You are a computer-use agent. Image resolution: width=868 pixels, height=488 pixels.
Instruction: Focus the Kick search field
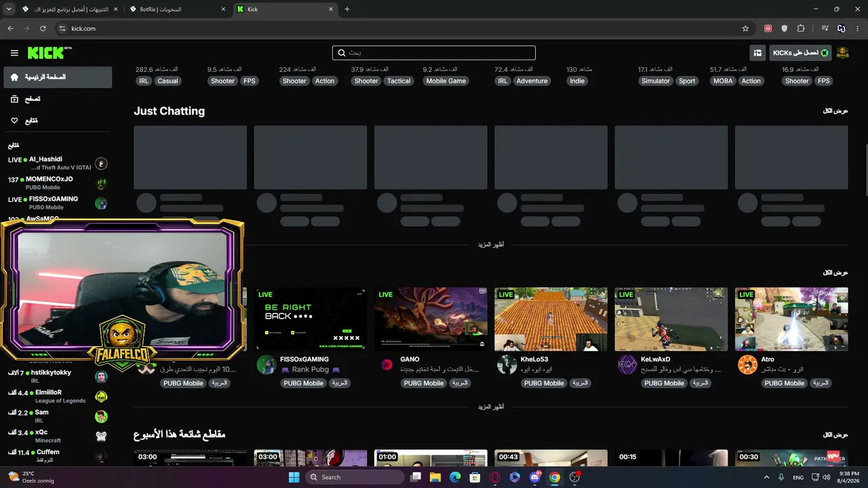tap(434, 53)
